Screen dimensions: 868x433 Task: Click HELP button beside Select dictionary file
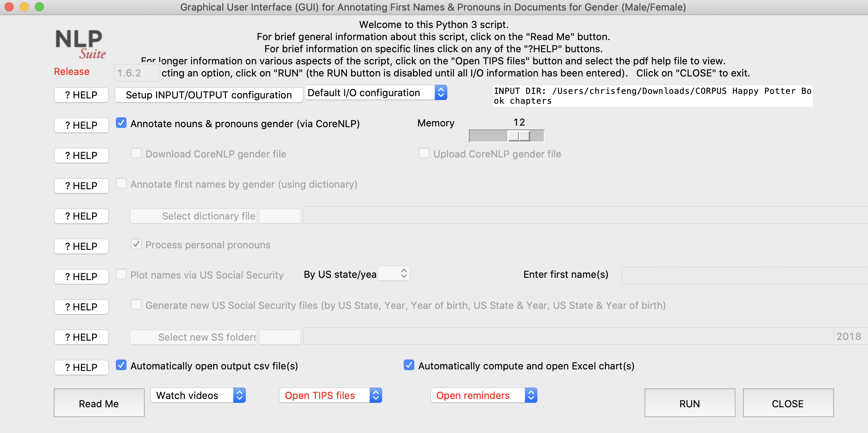[81, 216]
